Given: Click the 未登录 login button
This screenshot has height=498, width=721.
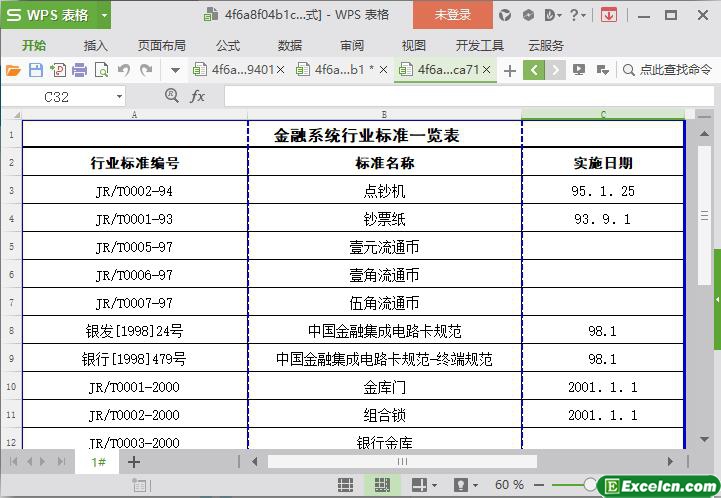Looking at the screenshot, I should 453,15.
